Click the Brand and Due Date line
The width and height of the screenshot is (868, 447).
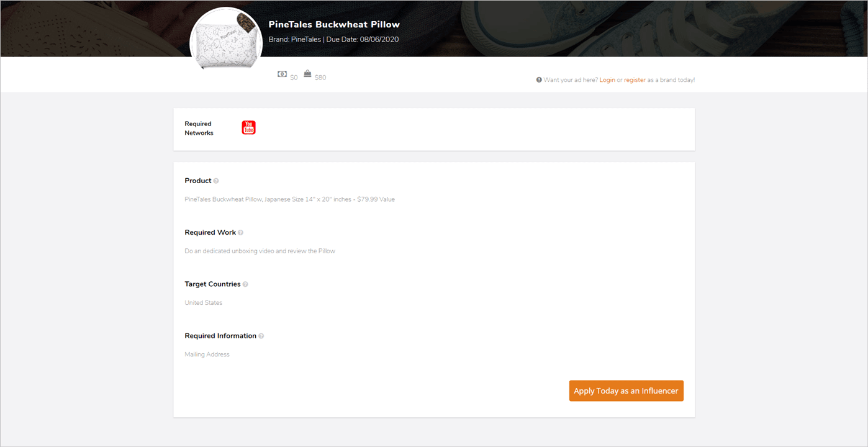[333, 39]
